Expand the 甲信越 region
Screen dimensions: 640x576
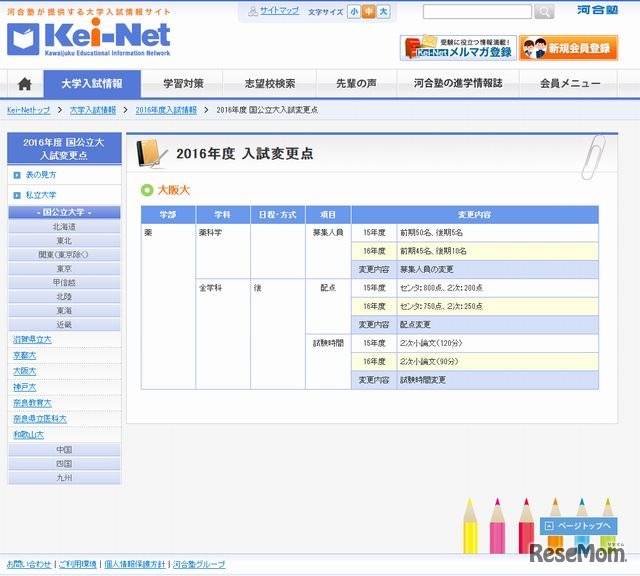pyautogui.click(x=64, y=282)
